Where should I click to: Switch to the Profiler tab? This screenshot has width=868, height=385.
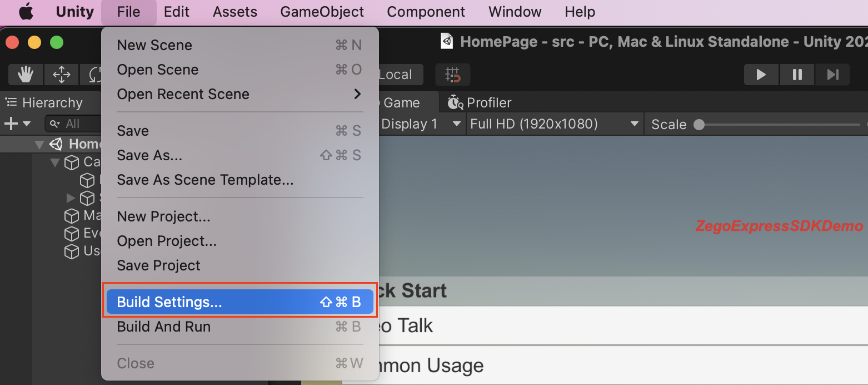(x=481, y=103)
